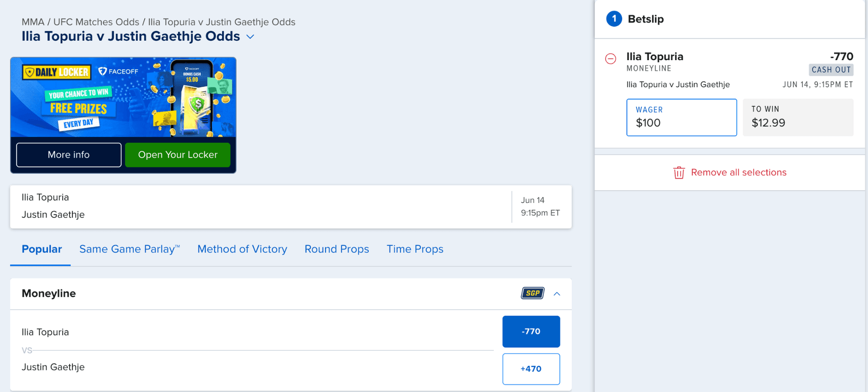
Task: Click the Wager amount input field
Action: (681, 118)
